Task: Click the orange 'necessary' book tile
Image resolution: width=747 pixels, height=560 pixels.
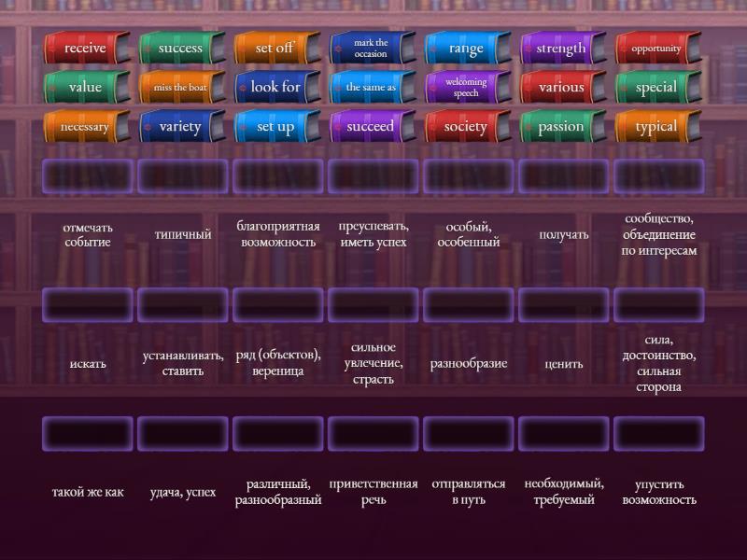Action: point(86,127)
